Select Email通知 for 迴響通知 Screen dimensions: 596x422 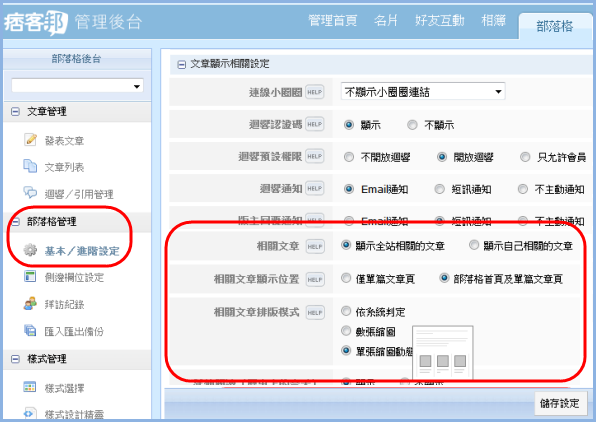[349, 189]
